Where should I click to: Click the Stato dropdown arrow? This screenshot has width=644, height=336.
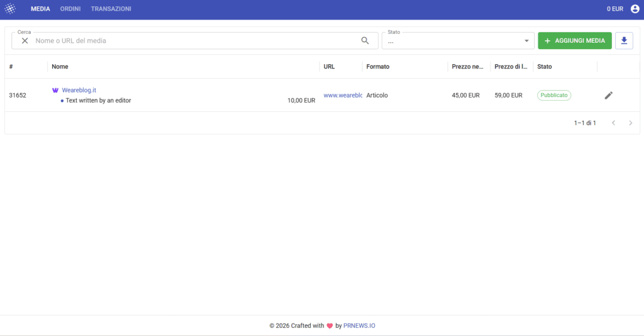[526, 41]
